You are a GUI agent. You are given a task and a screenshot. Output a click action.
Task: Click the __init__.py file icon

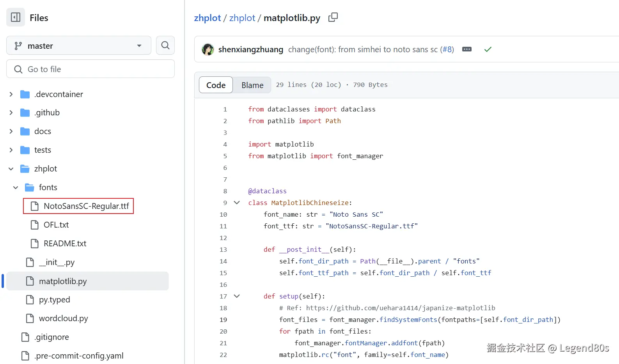pyautogui.click(x=30, y=262)
